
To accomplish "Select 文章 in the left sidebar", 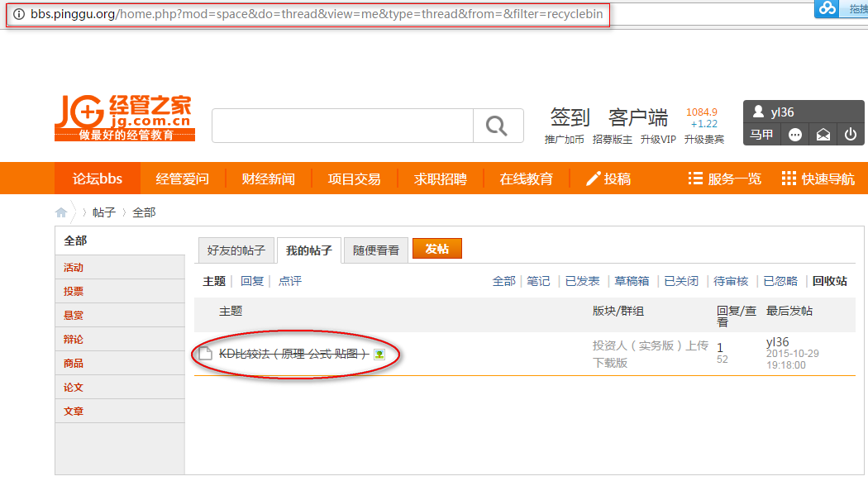I will (73, 412).
